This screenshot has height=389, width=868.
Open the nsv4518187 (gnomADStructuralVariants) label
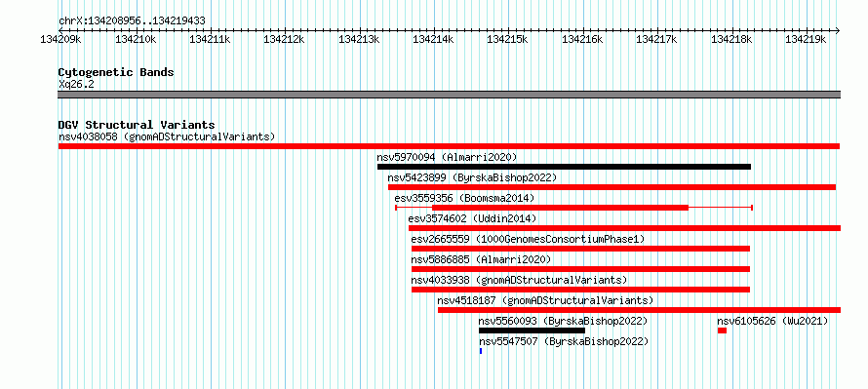tap(545, 300)
